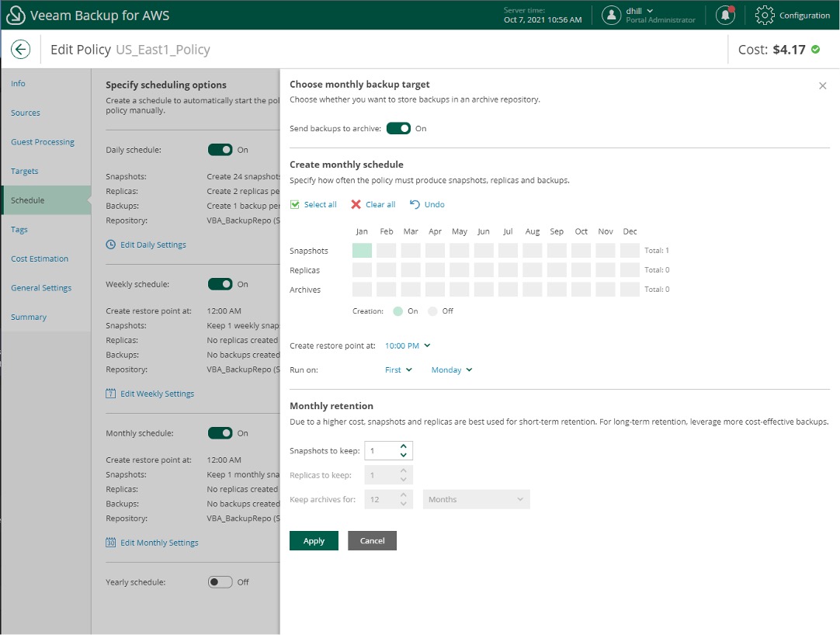Toggle the Replicas cell for Mar

coord(411,270)
